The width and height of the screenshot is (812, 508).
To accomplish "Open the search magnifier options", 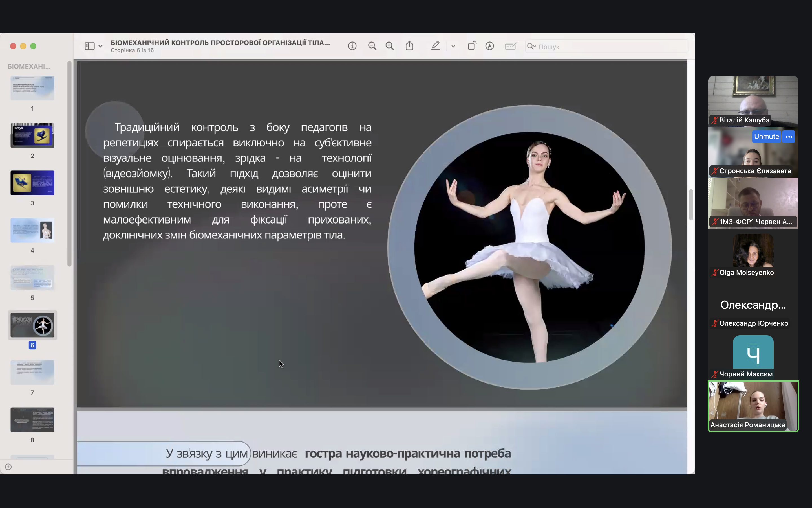I will [531, 46].
